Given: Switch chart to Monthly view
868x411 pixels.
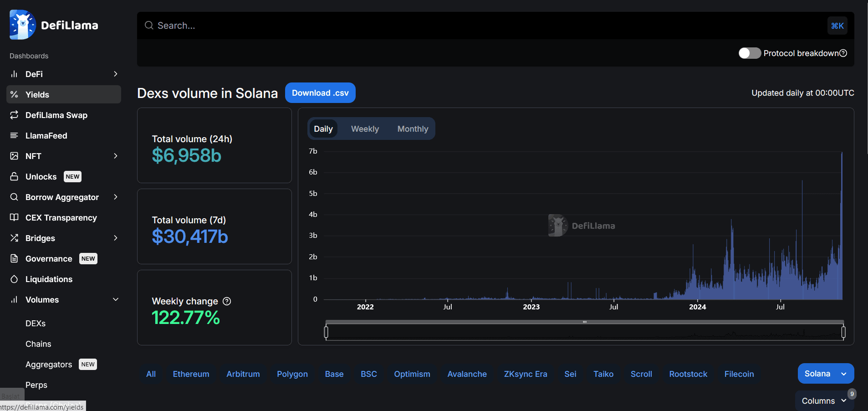Looking at the screenshot, I should pyautogui.click(x=413, y=129).
